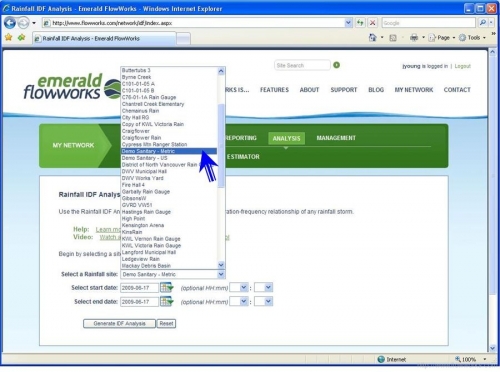
Task: Switch to the ANALYSIS tab
Action: 286,138
